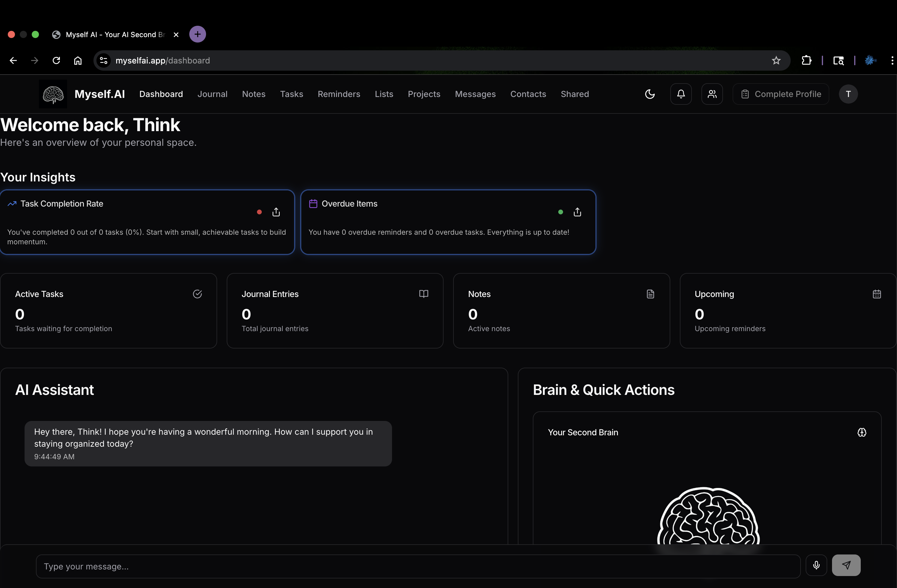This screenshot has width=897, height=588.
Task: Open the Projects nav item
Action: (x=424, y=94)
